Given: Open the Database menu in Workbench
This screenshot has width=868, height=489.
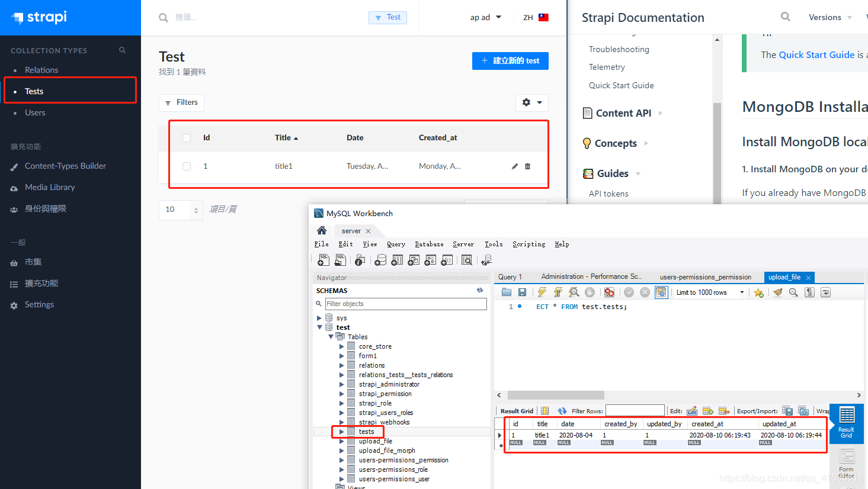Looking at the screenshot, I should 429,244.
